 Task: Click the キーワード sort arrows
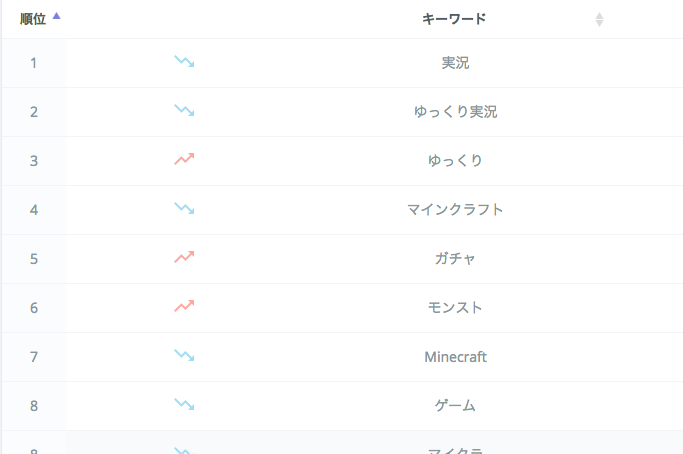pos(599,19)
